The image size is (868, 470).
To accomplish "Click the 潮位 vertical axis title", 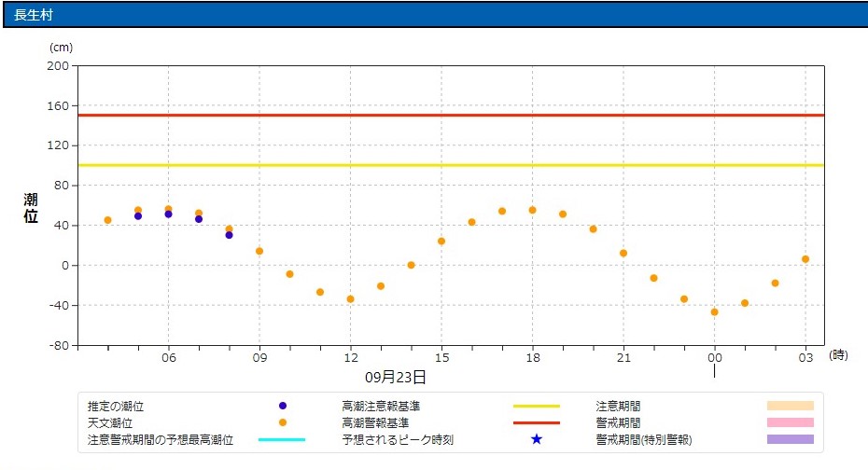I will (x=31, y=208).
